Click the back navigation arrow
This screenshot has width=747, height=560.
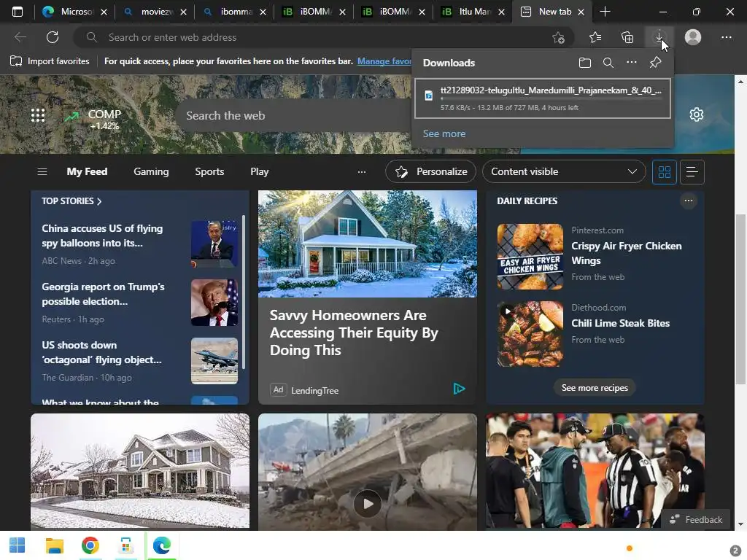20,37
